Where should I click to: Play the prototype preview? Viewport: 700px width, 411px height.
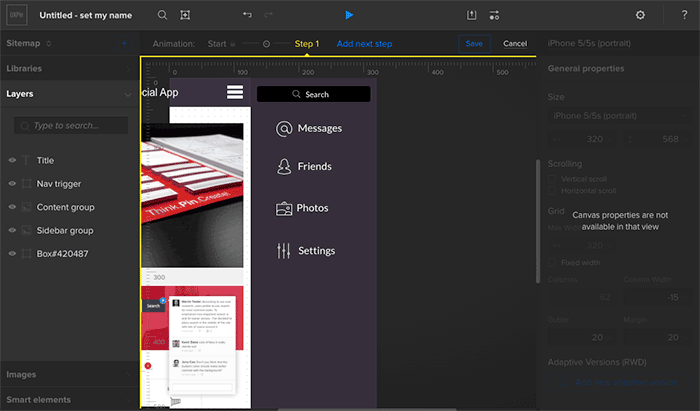(349, 15)
